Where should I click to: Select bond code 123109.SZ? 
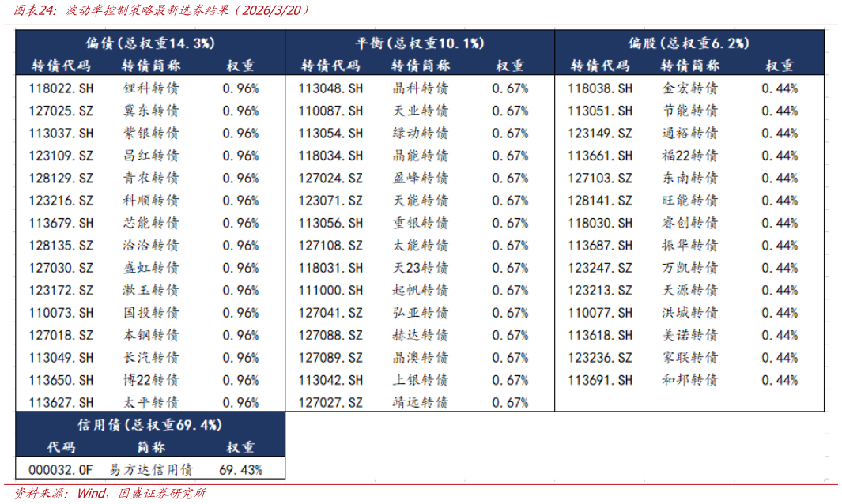pos(61,156)
